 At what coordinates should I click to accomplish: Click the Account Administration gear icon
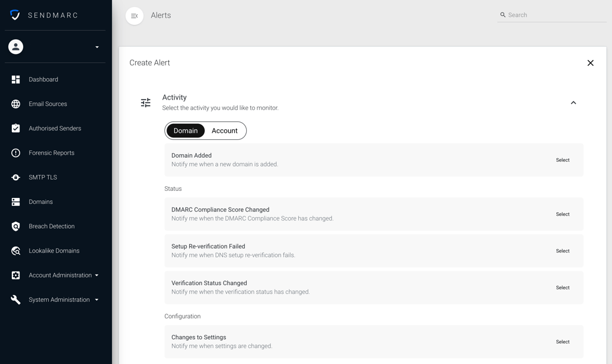point(15,276)
